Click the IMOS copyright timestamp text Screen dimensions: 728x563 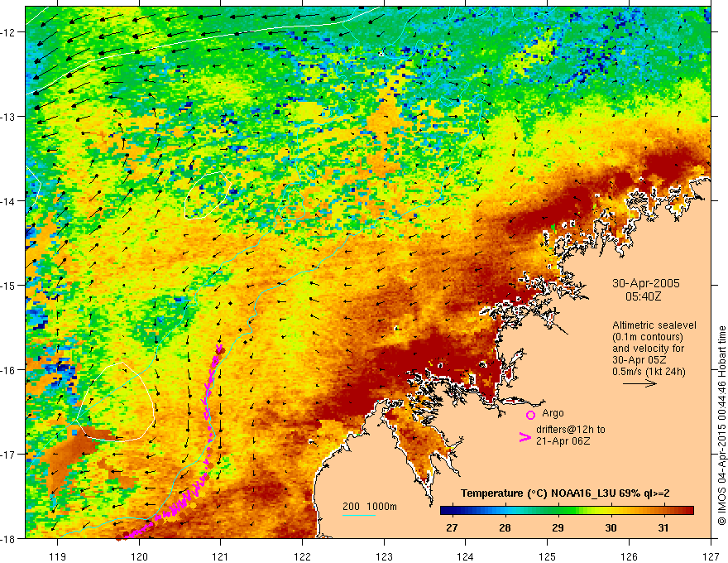(x=721, y=426)
